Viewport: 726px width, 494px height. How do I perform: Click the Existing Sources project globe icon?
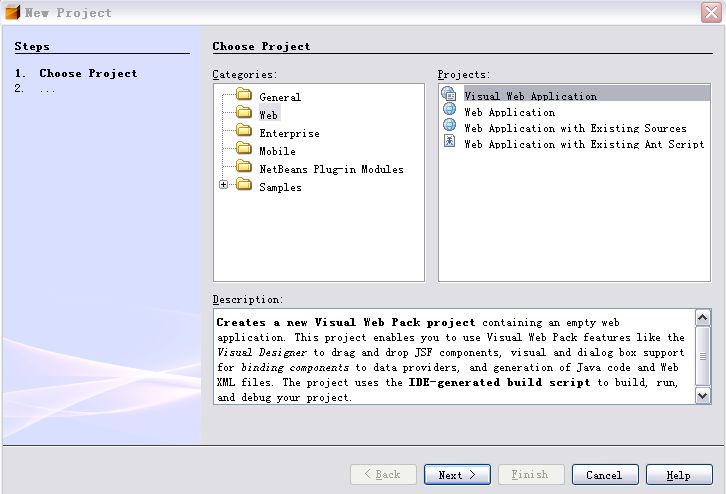(449, 125)
